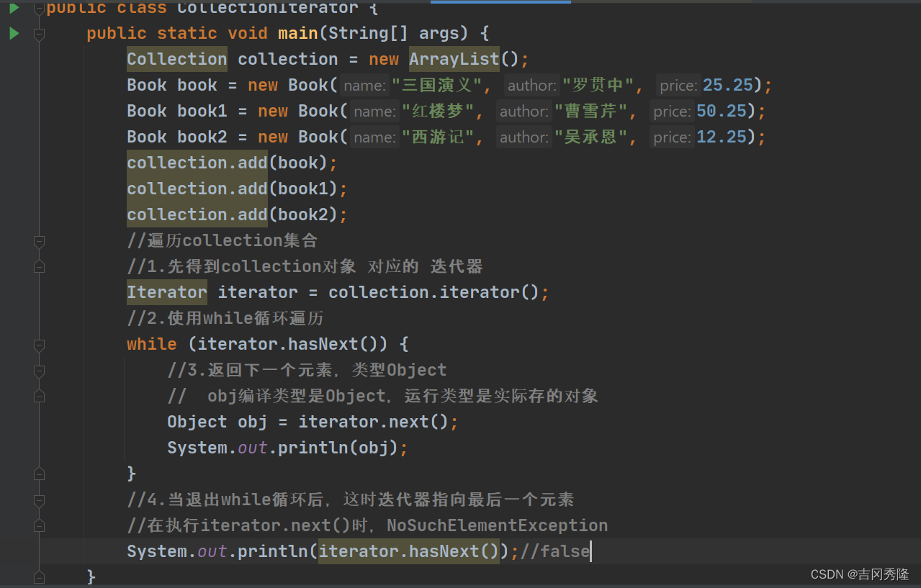Click the "author:" hint before "曹雪芹"
Screen dimensions: 921x588
524,112
